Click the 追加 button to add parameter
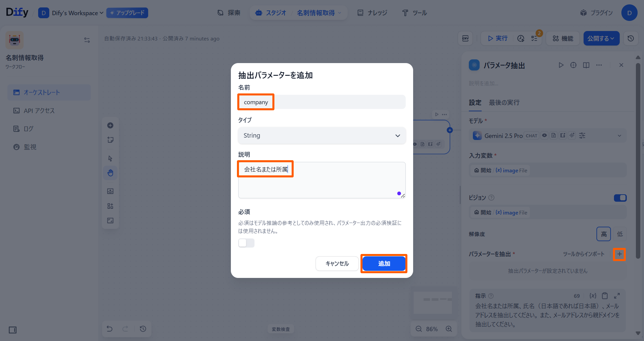 click(x=384, y=263)
